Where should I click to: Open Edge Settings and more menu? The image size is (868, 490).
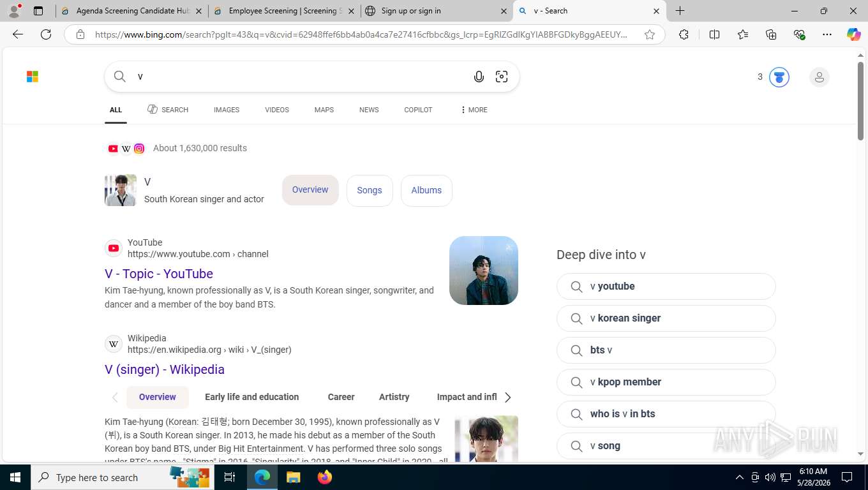(827, 34)
